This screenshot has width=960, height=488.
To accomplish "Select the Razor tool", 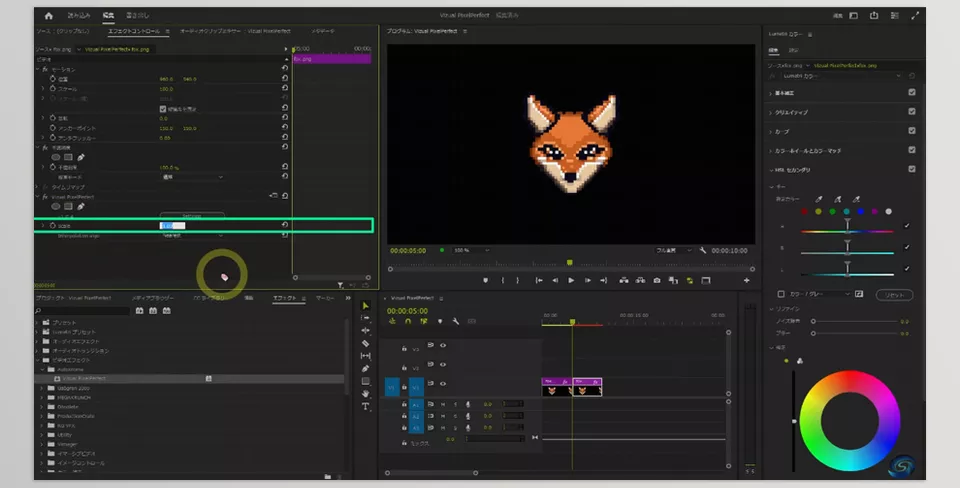I will 366,343.
